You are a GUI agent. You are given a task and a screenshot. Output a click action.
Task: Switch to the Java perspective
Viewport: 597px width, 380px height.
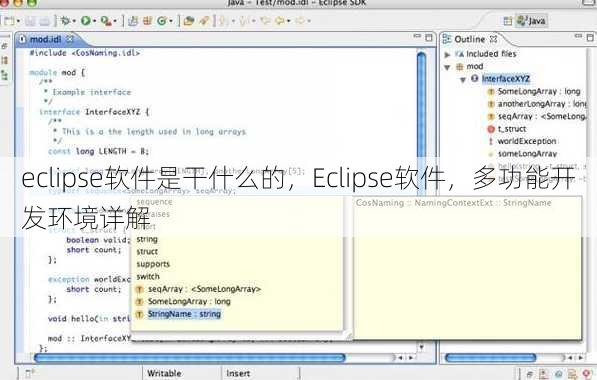pyautogui.click(x=532, y=21)
